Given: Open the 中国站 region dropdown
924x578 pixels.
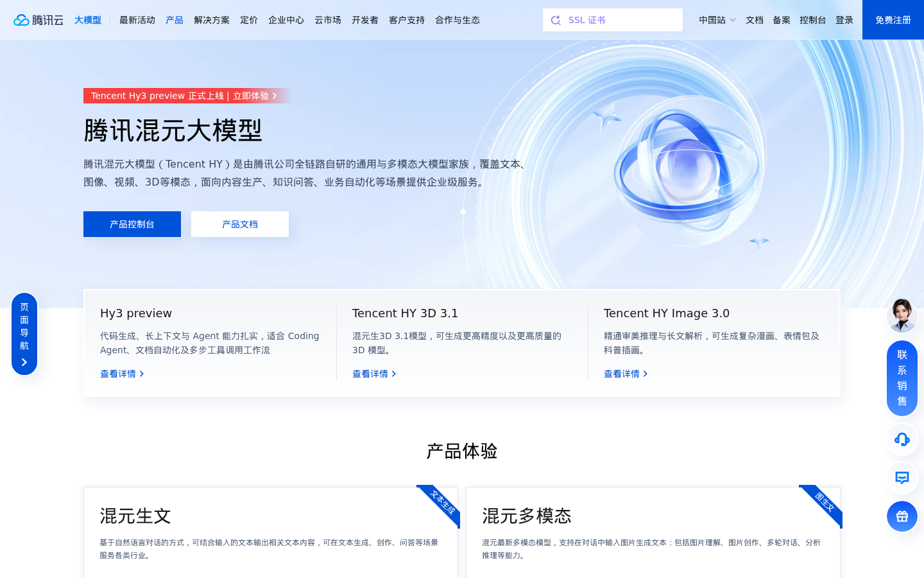Looking at the screenshot, I should [717, 20].
